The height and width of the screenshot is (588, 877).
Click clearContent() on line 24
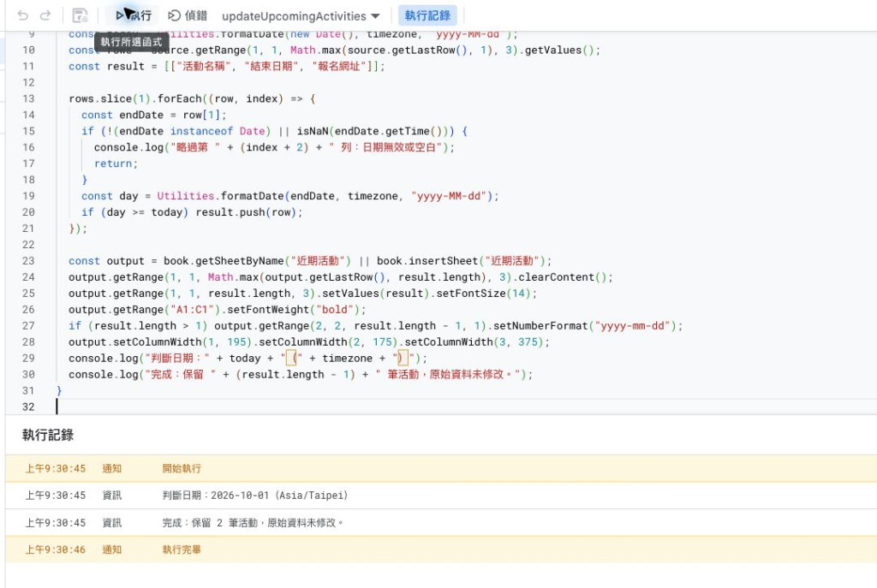(562, 277)
